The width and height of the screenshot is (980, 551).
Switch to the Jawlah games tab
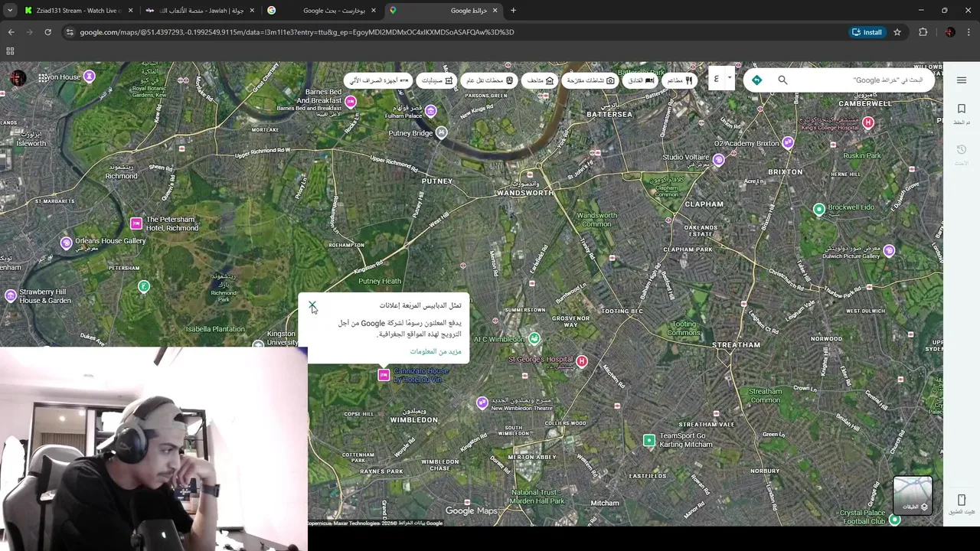201,11
